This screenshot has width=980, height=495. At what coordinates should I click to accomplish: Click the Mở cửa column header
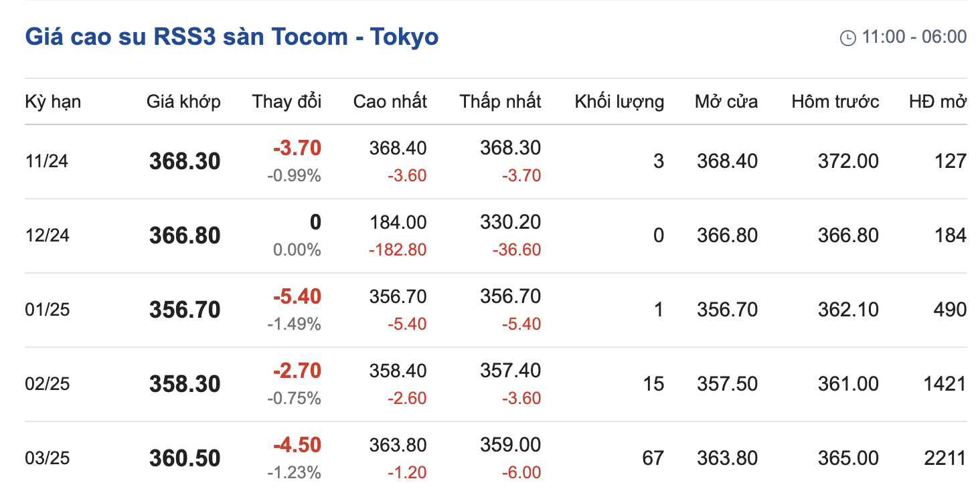[726, 102]
